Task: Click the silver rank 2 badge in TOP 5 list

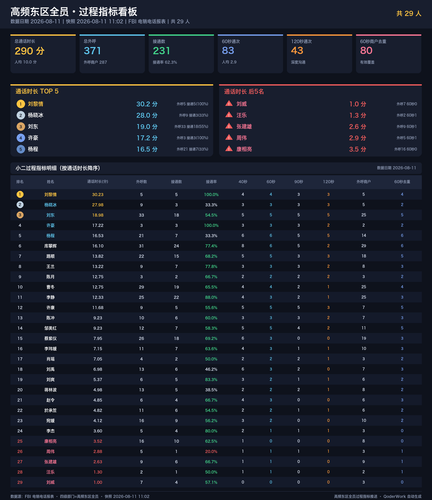Action: (21, 115)
